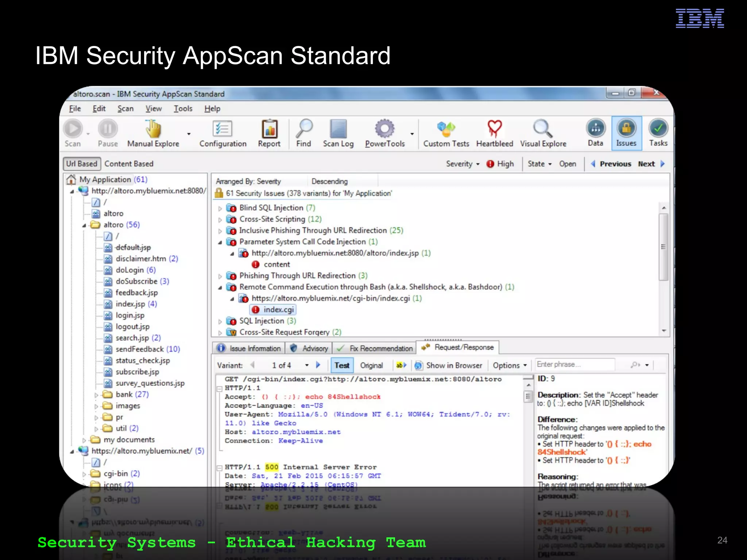The height and width of the screenshot is (560, 747).
Task: Switch to Data view
Action: [x=596, y=133]
